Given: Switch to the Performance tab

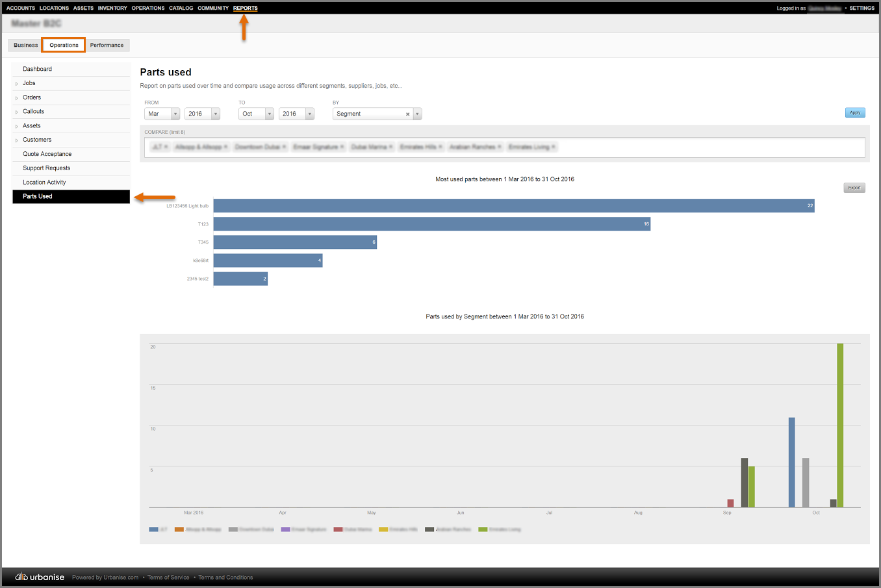Looking at the screenshot, I should (x=107, y=45).
